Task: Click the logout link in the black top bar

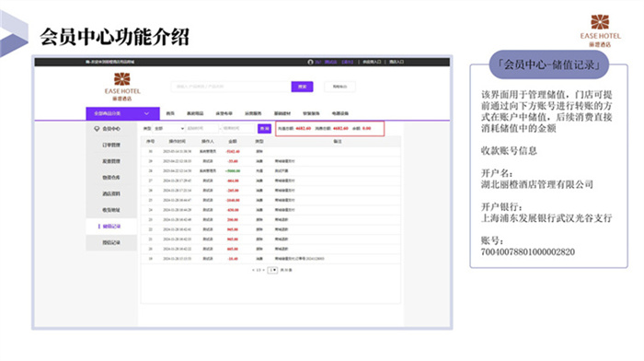Action: click(x=348, y=62)
